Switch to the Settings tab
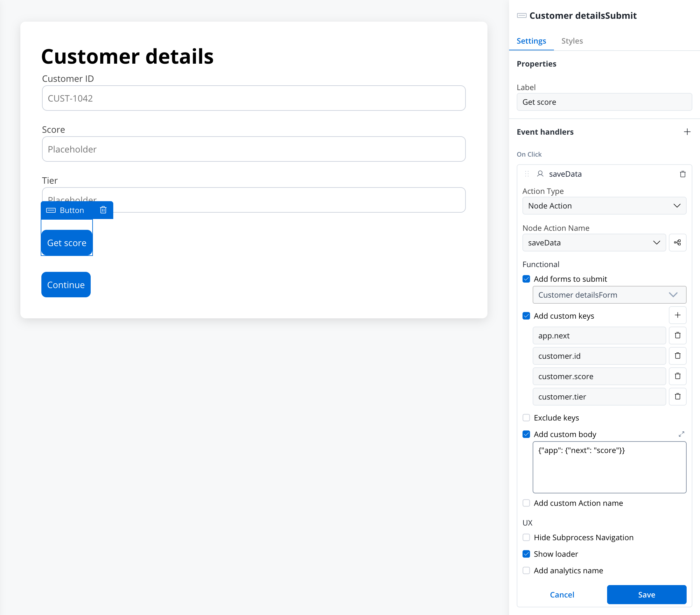This screenshot has width=700, height=615. [x=531, y=41]
